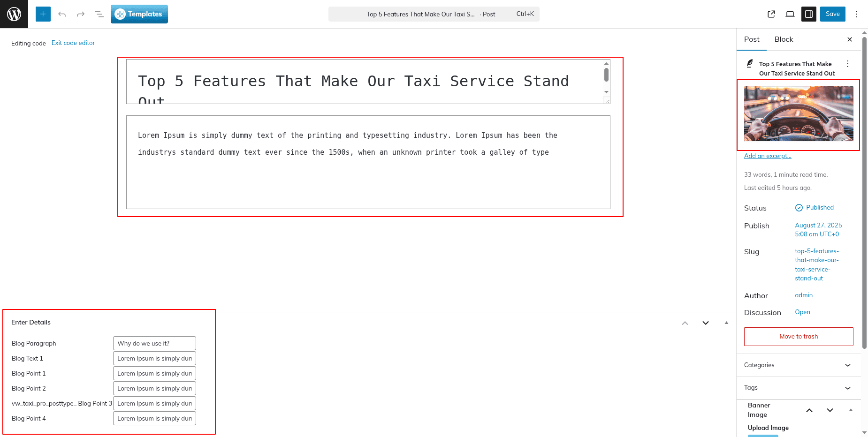Screen dimensions: 868x437
Task: Toggle the Banner Image panel triangle
Action: [851, 410]
